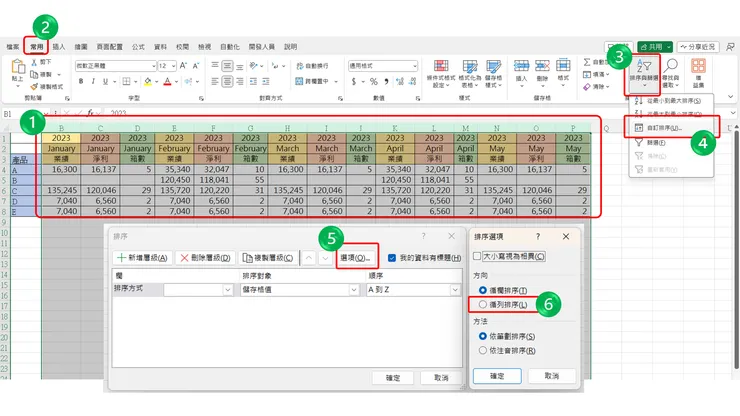
Task: Switch to the Data (資料) tab
Action: (x=160, y=47)
